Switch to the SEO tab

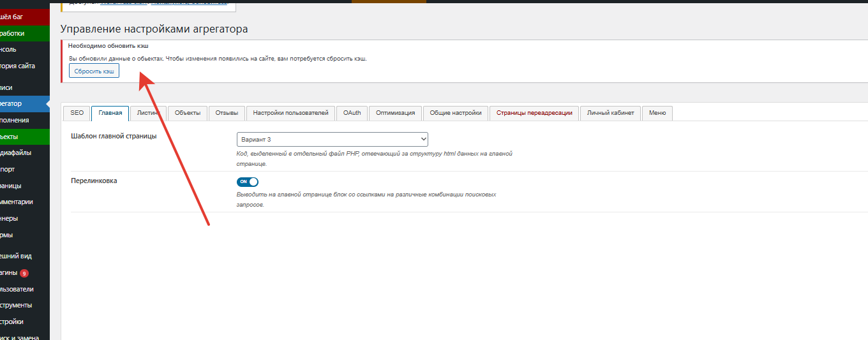(77, 113)
